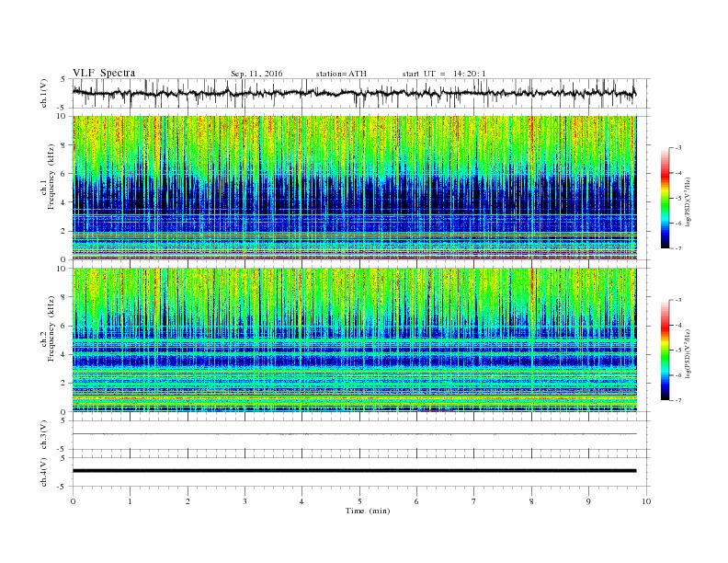Click the "-7" tick on ch.2 colorbar
The image size is (728, 563).
(x=678, y=400)
